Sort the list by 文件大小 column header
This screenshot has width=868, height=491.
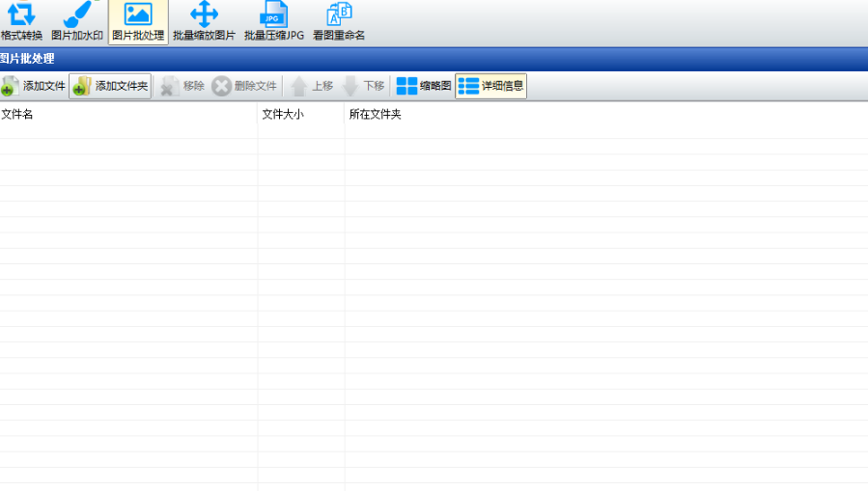pos(299,114)
